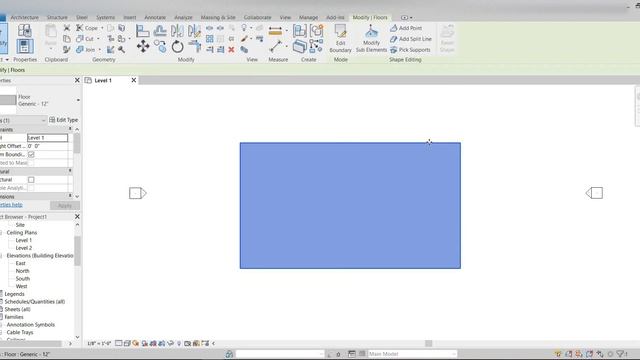Toggle the Room Bounding checkbox

31,154
